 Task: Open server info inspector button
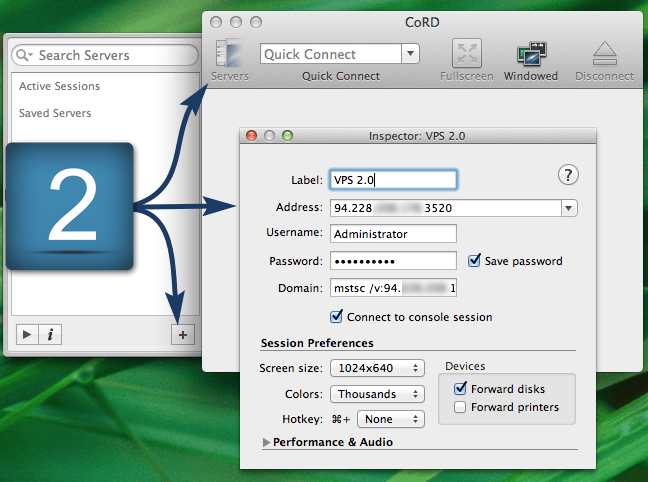point(50,335)
